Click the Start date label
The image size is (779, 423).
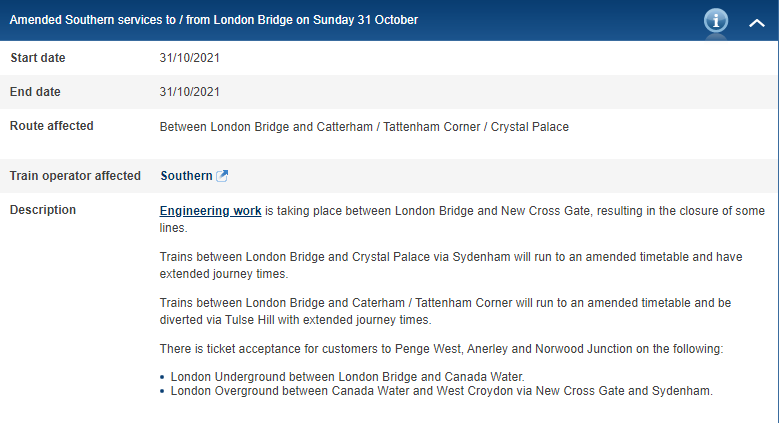[38, 58]
